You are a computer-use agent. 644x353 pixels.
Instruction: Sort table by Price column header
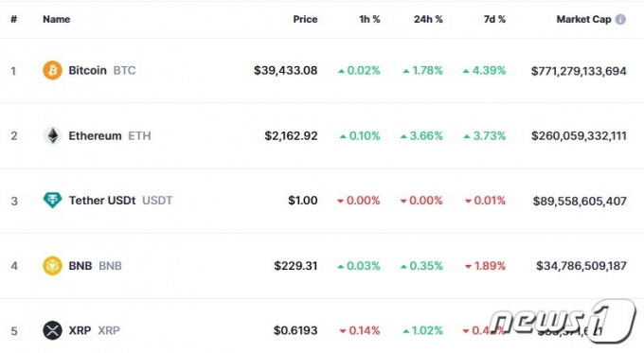coord(305,19)
